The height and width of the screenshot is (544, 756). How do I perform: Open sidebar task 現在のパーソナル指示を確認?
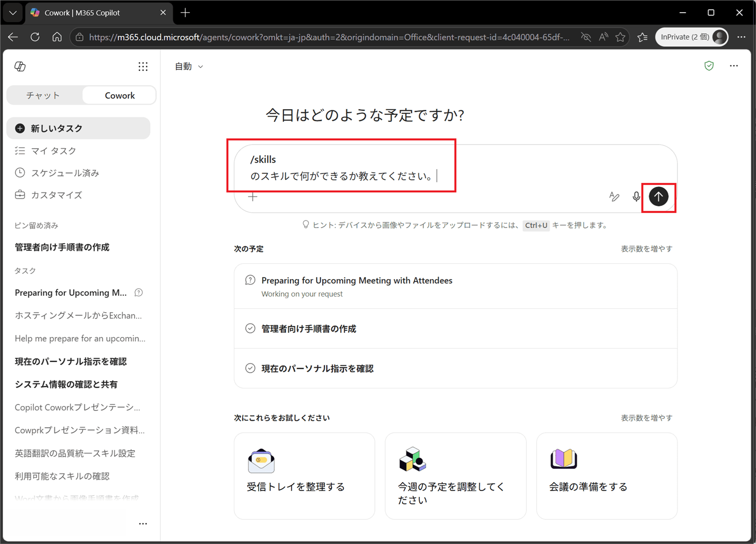point(71,362)
